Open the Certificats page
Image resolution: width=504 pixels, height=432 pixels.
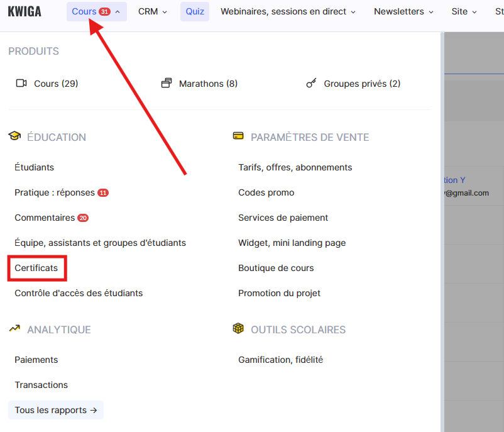pyautogui.click(x=36, y=268)
